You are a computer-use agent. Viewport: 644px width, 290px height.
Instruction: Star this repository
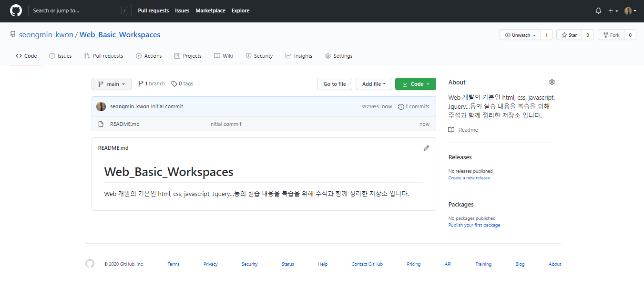[569, 35]
